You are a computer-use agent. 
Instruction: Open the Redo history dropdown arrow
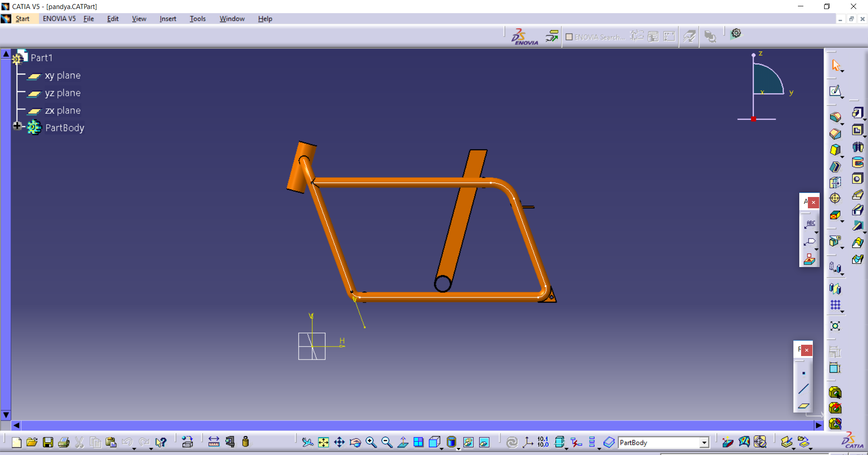tap(151, 448)
